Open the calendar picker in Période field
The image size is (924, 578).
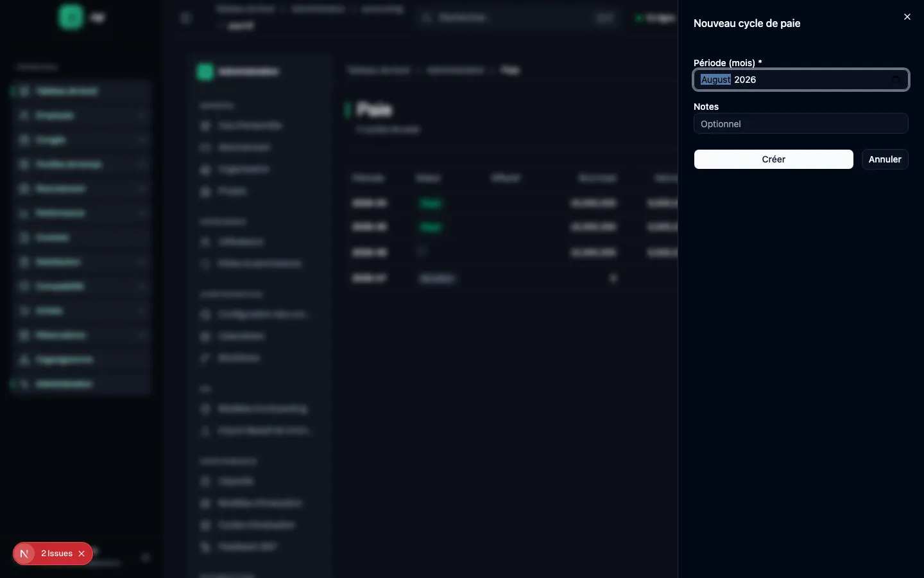(x=896, y=80)
